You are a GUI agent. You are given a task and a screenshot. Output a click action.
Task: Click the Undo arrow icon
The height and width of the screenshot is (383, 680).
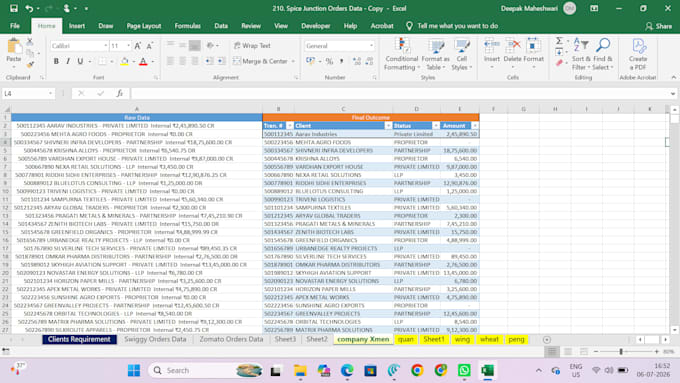tap(29, 8)
